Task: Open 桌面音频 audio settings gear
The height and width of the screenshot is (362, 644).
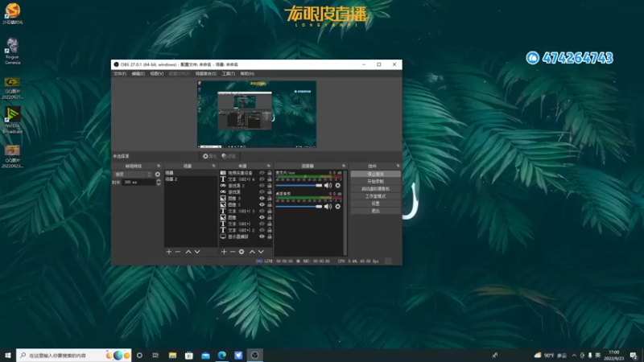Action: coord(337,207)
